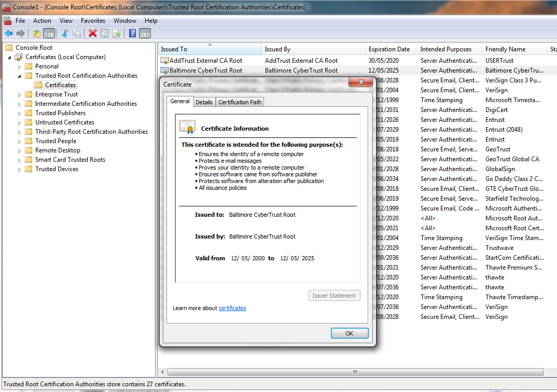This screenshot has width=557, height=392.
Task: Click the disabled Issuer Statement button
Action: [335, 296]
